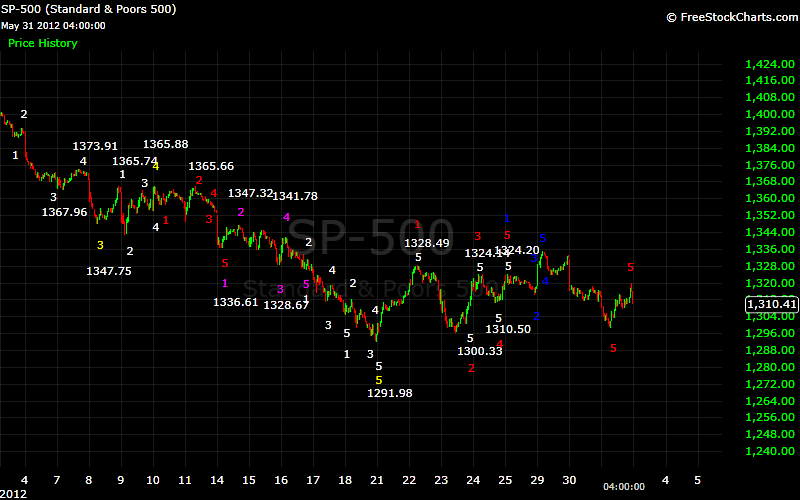This screenshot has height=500, width=800.
Task: Select the 30 date axis label
Action: 569,480
